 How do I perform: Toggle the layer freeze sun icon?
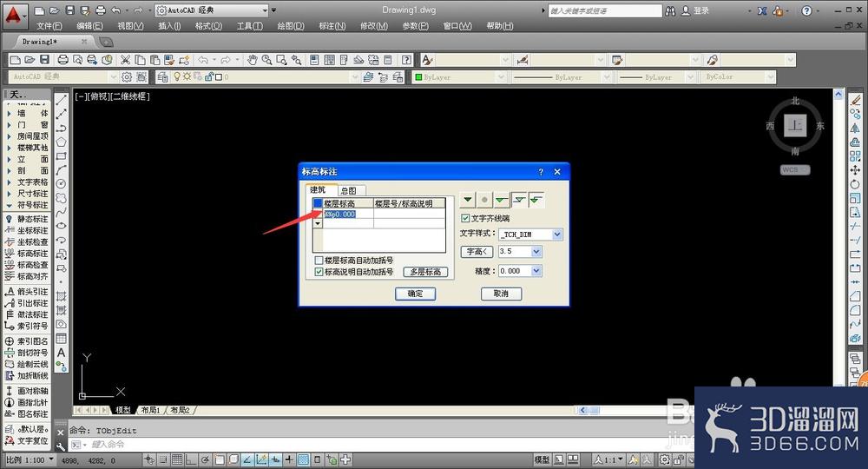187,77
